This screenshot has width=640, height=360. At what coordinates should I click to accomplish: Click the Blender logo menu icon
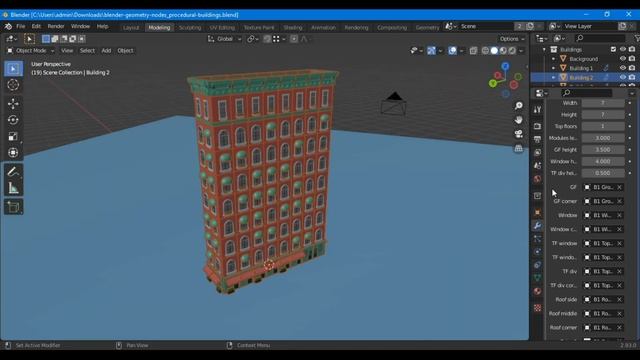[8, 27]
